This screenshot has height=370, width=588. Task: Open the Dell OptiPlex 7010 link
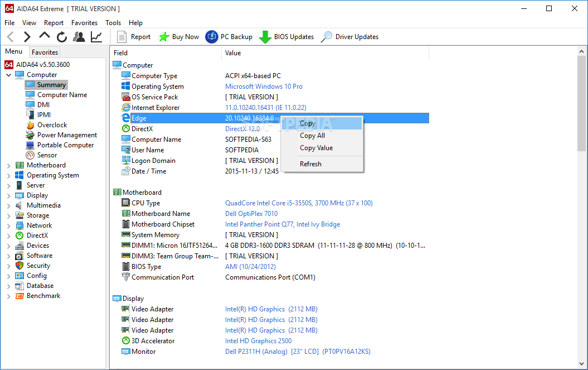[251, 214]
